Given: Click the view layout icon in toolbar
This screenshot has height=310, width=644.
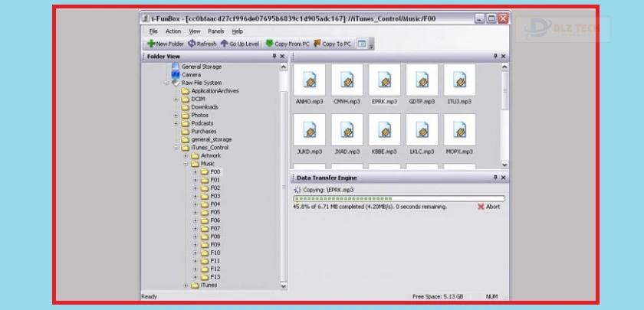Looking at the screenshot, I should tap(361, 44).
